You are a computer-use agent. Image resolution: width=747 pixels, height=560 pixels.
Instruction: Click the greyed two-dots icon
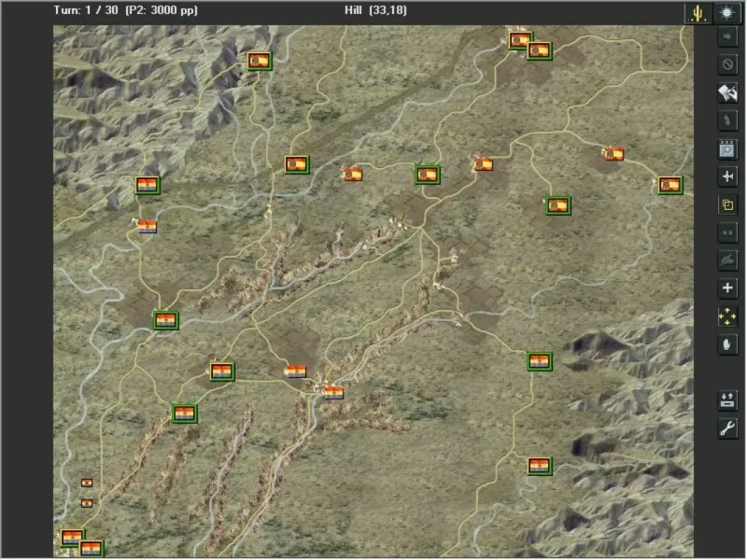tap(727, 232)
